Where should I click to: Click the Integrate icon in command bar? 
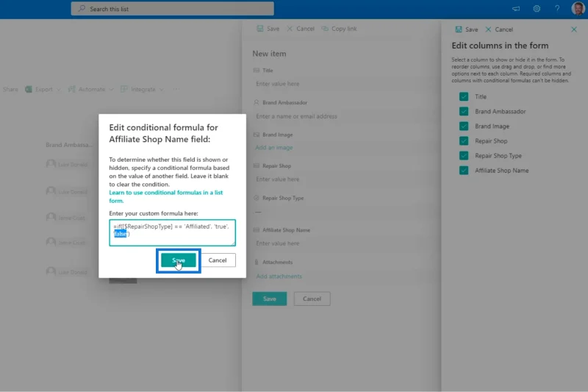[124, 89]
